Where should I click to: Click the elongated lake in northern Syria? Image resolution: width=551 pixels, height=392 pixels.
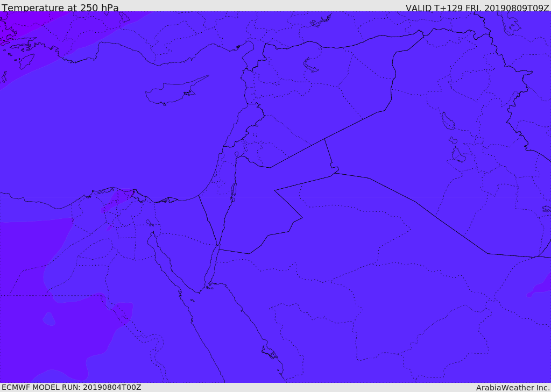[x=311, y=65]
